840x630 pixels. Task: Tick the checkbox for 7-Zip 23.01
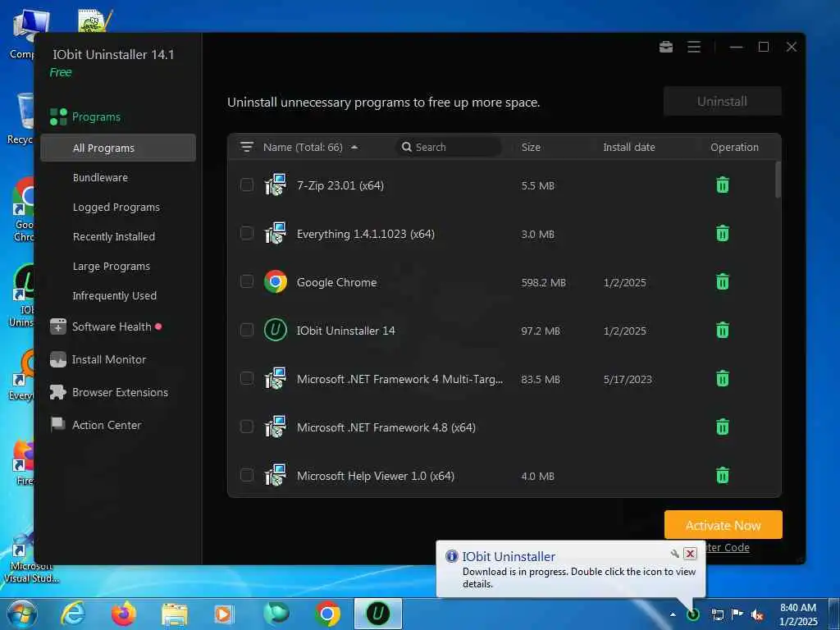246,185
